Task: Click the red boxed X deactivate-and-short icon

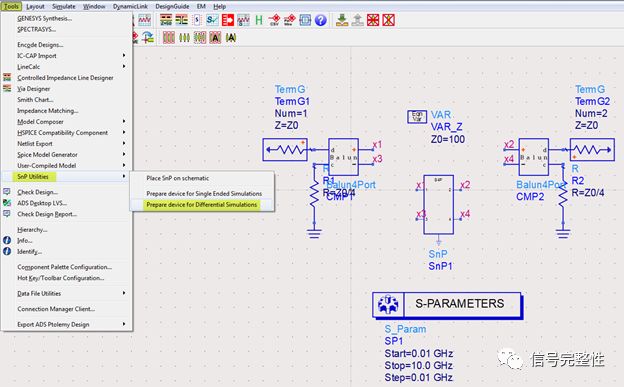Action: [388, 20]
